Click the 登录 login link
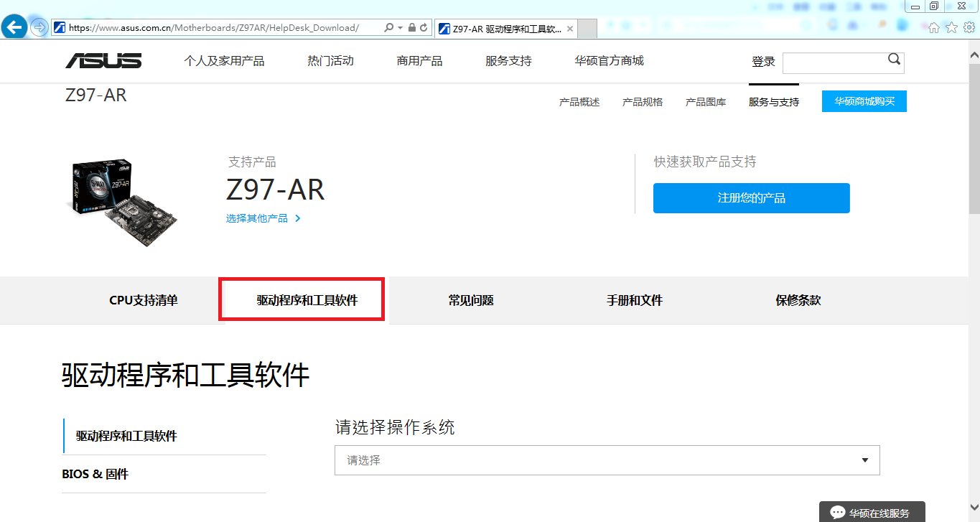This screenshot has width=980, height=522. 763,62
